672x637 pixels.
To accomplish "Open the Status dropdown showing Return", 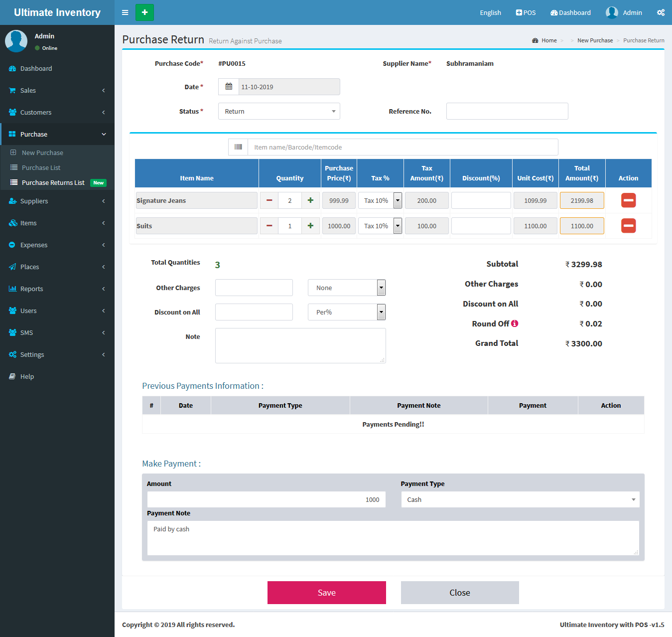I will point(279,111).
